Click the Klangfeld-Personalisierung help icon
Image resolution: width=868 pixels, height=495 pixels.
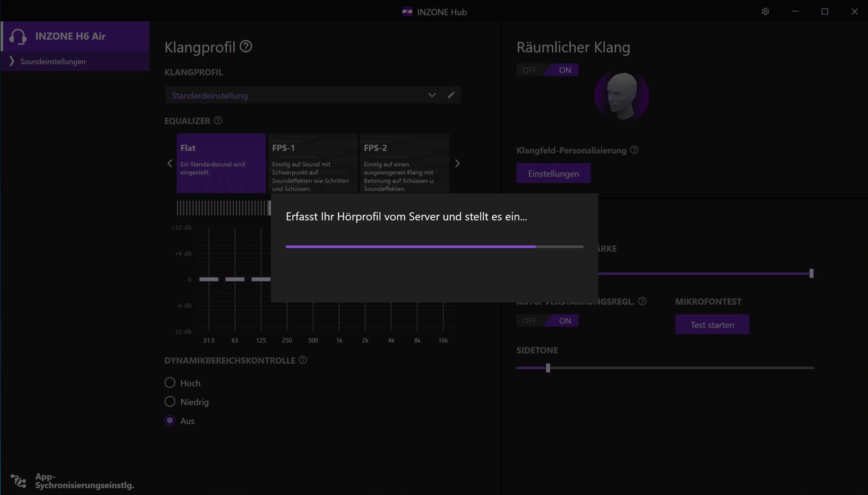(634, 150)
